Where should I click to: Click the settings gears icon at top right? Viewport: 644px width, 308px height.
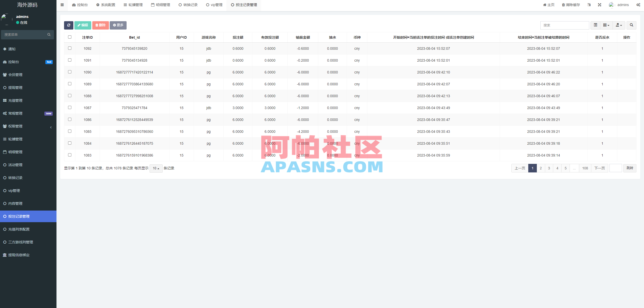(x=638, y=5)
